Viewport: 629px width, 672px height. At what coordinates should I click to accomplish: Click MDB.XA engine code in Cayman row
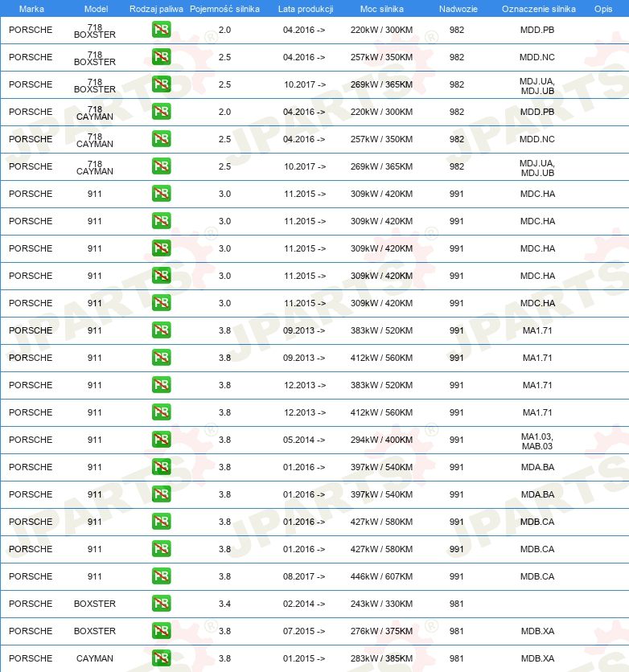point(537,658)
